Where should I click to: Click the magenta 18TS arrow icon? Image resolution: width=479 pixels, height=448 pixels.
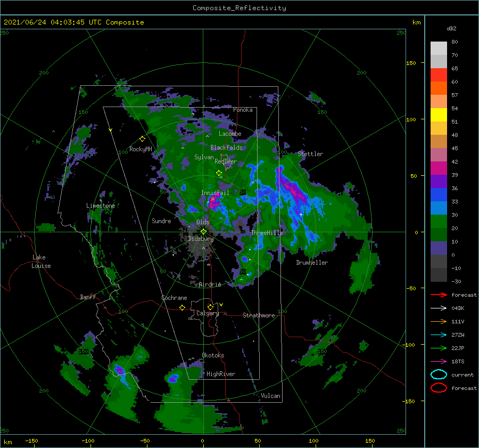439,362
